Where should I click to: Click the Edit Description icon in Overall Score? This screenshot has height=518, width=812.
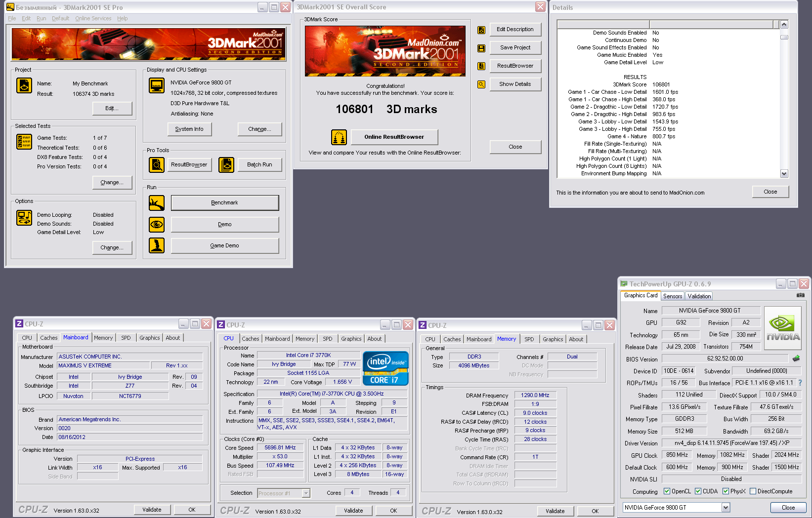[481, 30]
